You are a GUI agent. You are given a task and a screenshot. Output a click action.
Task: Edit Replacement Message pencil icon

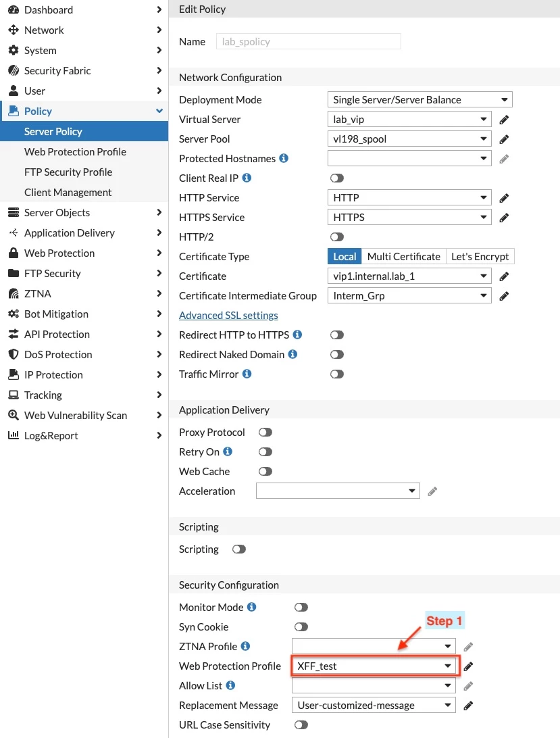[x=468, y=706]
